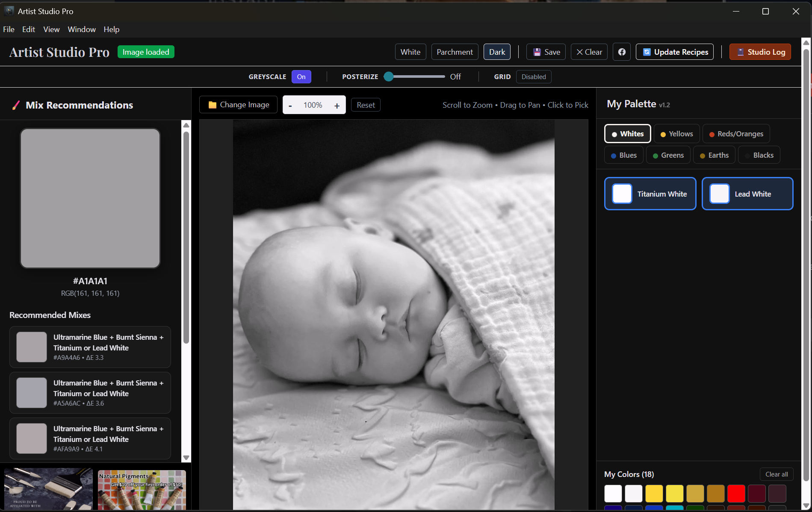
Task: Pick the pure white swatch in My Colors
Action: tap(613, 494)
